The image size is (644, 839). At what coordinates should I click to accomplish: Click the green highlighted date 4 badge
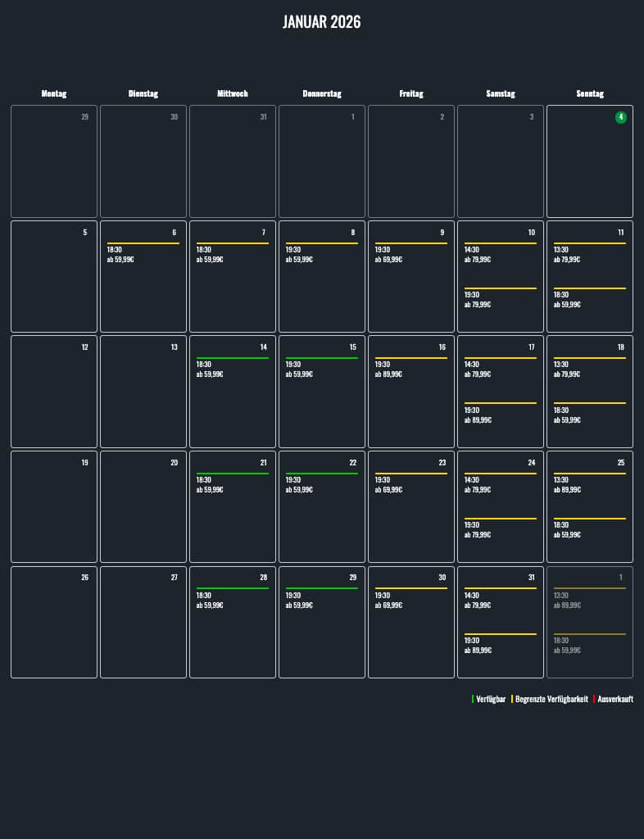point(620,117)
